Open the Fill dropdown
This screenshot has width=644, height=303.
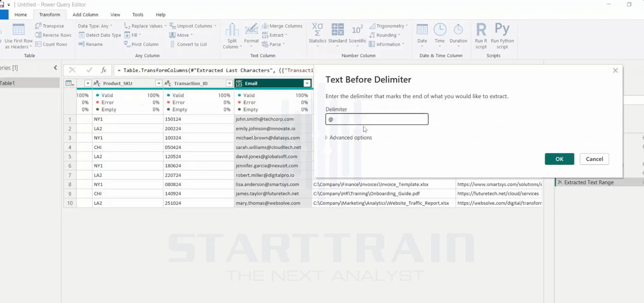[139, 35]
